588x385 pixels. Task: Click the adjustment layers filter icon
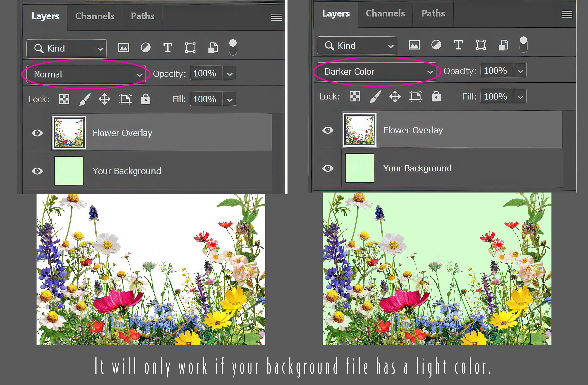[x=146, y=48]
